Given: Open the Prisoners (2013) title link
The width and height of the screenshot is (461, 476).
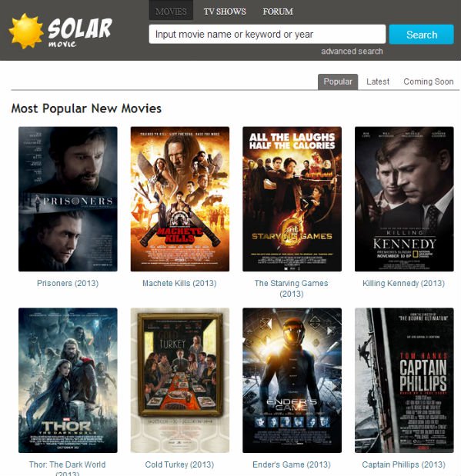Looking at the screenshot, I should point(68,283).
